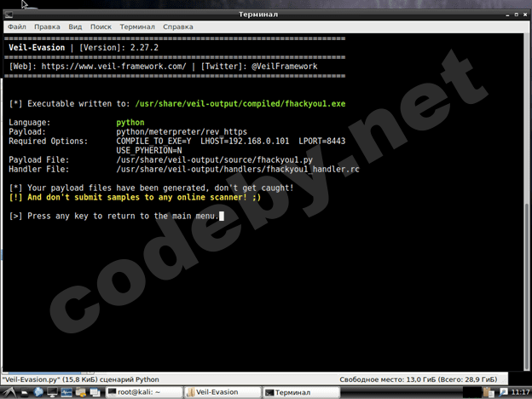Open the Kali application menu in taskbar

(x=9, y=392)
